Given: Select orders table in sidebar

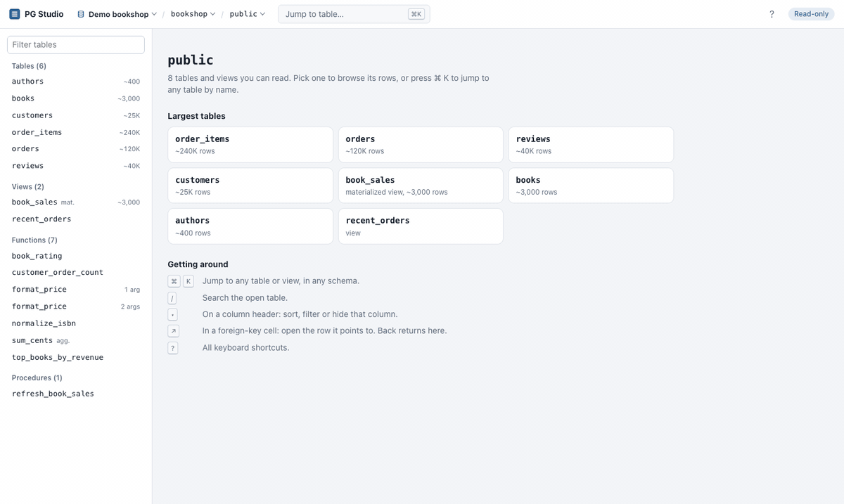Looking at the screenshot, I should tap(76, 149).
